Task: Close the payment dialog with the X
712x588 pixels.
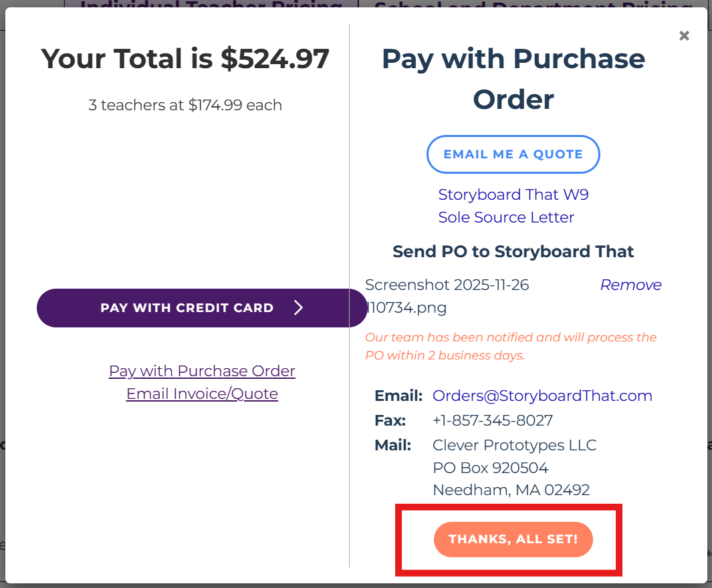Action: 684,36
